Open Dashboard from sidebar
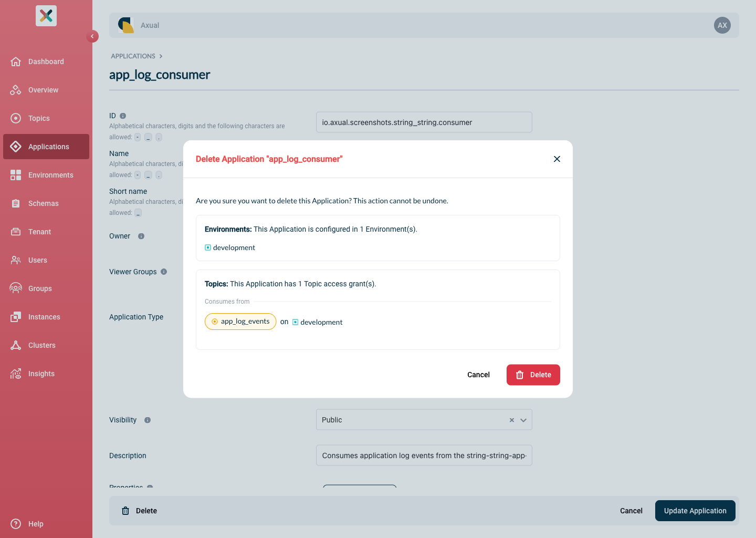Screen dimensions: 756x538 46,61
